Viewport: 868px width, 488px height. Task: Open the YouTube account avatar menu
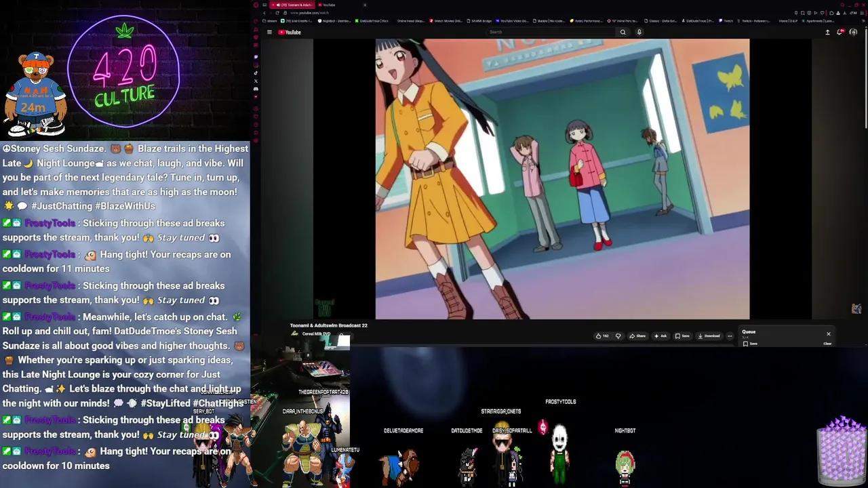853,32
